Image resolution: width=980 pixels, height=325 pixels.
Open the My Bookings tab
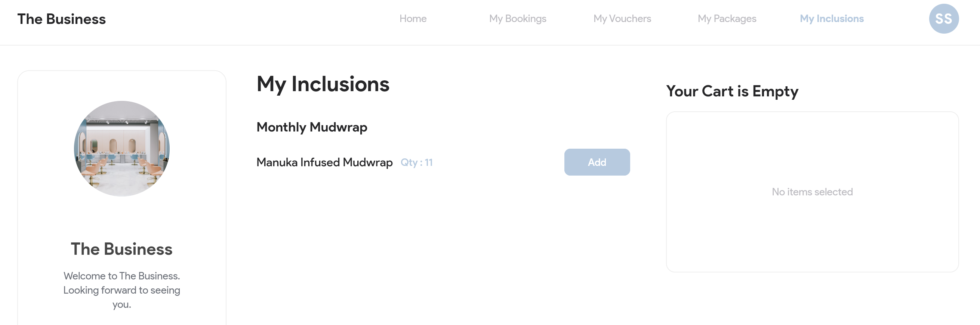point(517,19)
